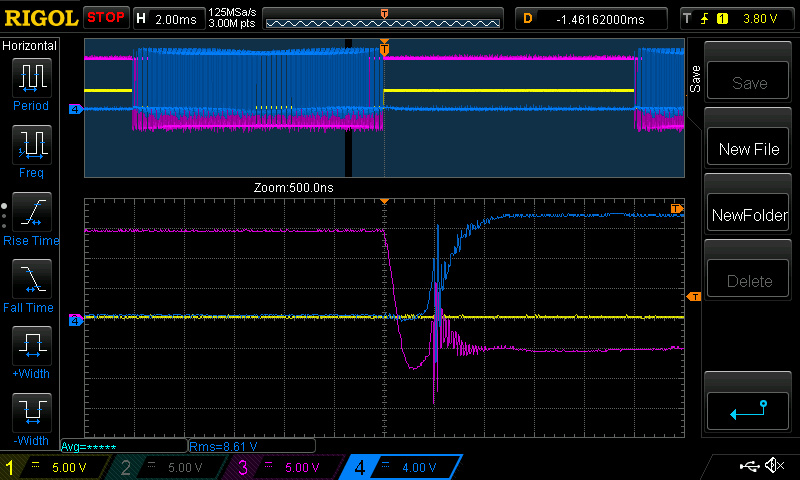The width and height of the screenshot is (800, 480).
Task: Open the Horizontal measurement menu header
Action: 30,46
